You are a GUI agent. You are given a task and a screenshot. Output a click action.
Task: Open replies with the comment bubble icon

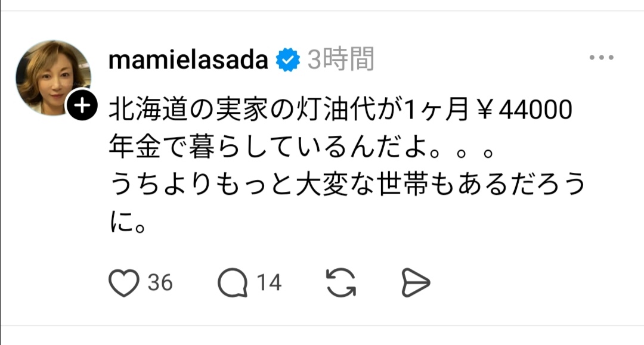(x=233, y=282)
